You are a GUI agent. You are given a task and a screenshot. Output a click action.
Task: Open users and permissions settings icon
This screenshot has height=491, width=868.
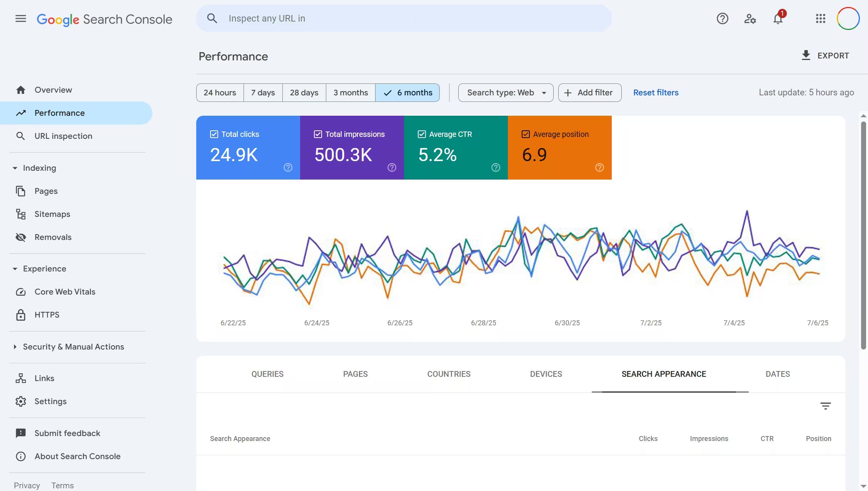pos(750,18)
